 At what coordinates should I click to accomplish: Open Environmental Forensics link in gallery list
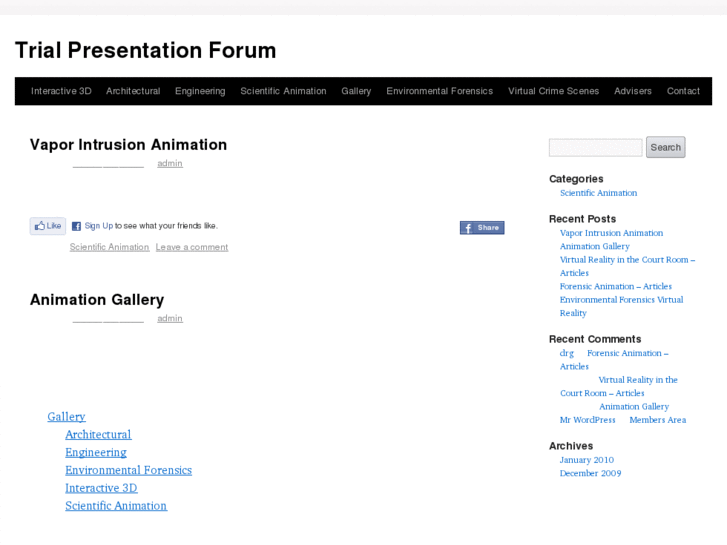tap(128, 470)
